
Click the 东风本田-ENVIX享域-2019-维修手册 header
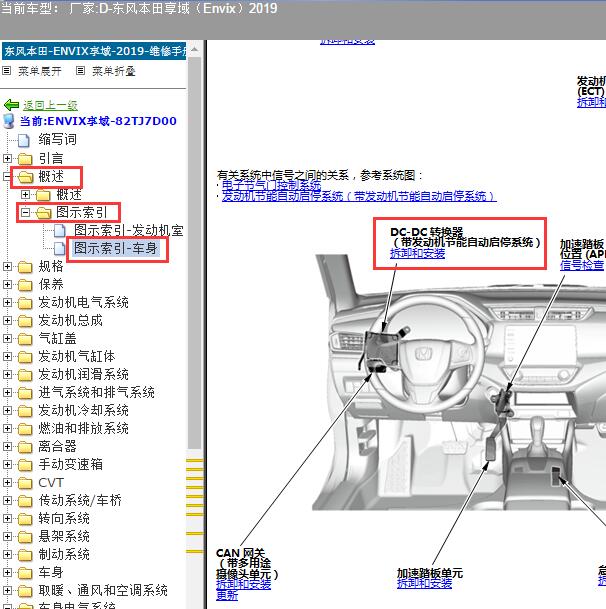(94, 51)
